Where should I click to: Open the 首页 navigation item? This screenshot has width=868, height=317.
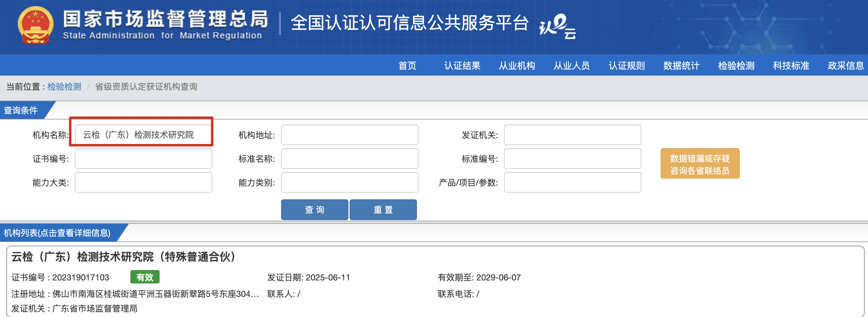[408, 66]
